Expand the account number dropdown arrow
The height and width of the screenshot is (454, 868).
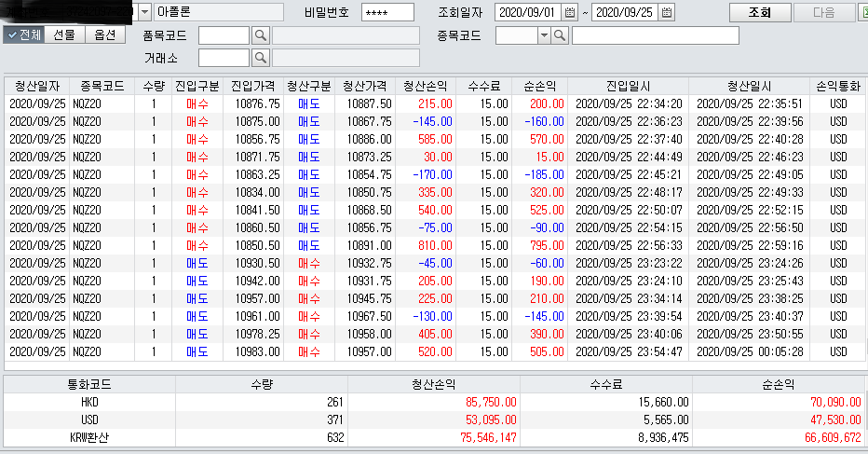(x=144, y=12)
